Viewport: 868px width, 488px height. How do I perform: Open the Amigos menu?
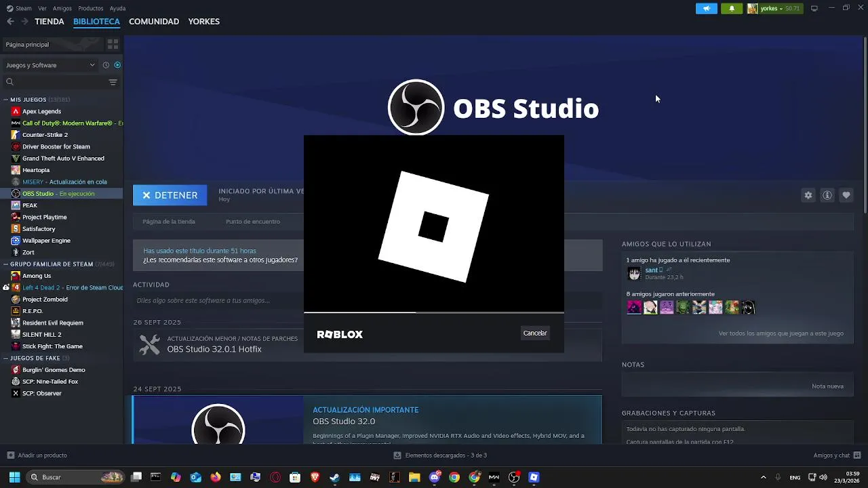click(x=62, y=9)
